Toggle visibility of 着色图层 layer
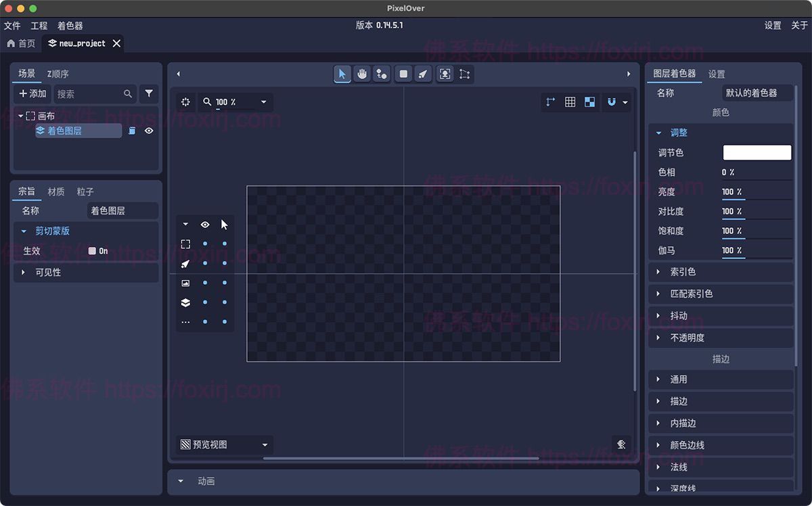Viewport: 812px width, 506px height. coord(149,131)
